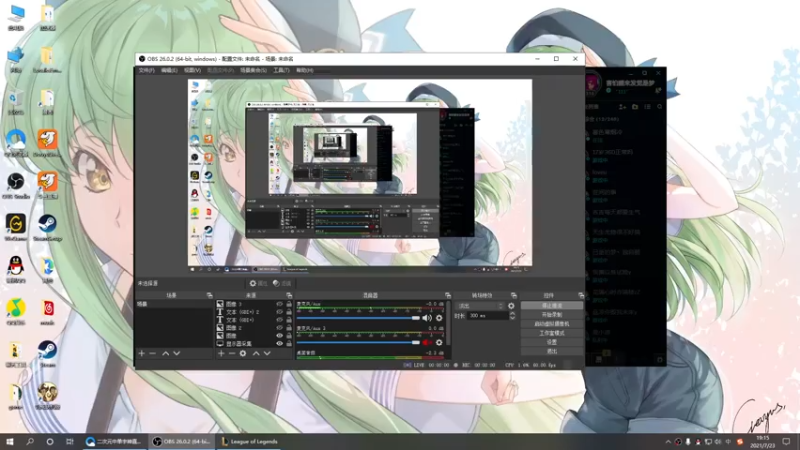The width and height of the screenshot is (800, 450).
Task: Move scene down with the arrow
Action: pos(177,353)
